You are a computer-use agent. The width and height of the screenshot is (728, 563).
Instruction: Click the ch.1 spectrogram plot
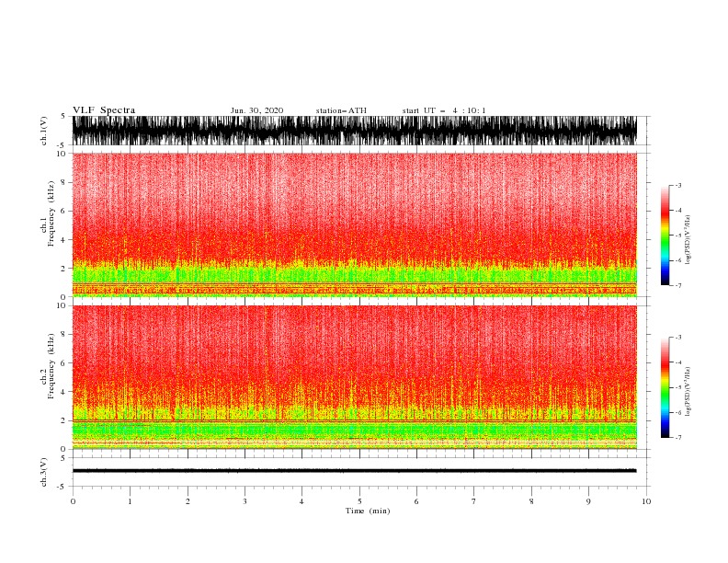pyautogui.click(x=355, y=224)
